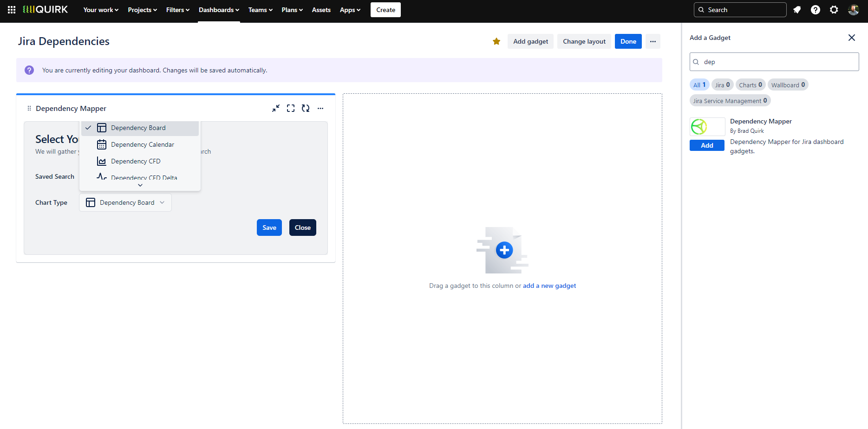Click the Dependency Mapper gadget header title

(x=71, y=108)
